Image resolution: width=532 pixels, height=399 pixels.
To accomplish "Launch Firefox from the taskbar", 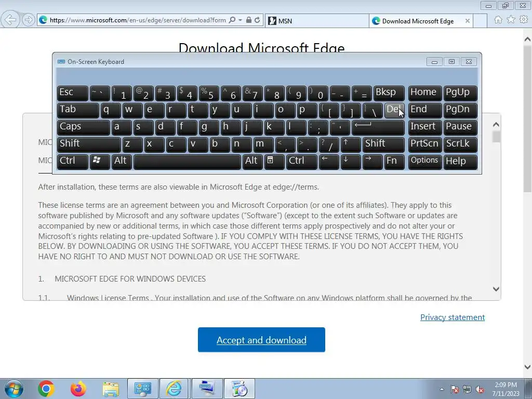I will click(78, 389).
